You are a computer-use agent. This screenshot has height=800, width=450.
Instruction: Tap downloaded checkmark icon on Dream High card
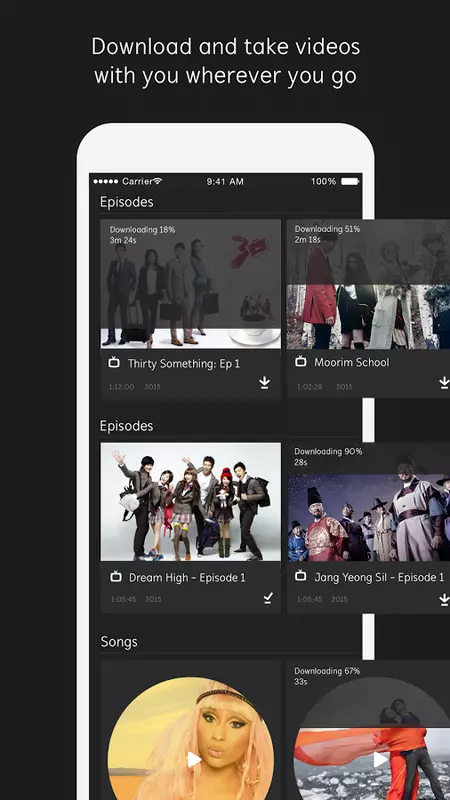pyautogui.click(x=268, y=598)
